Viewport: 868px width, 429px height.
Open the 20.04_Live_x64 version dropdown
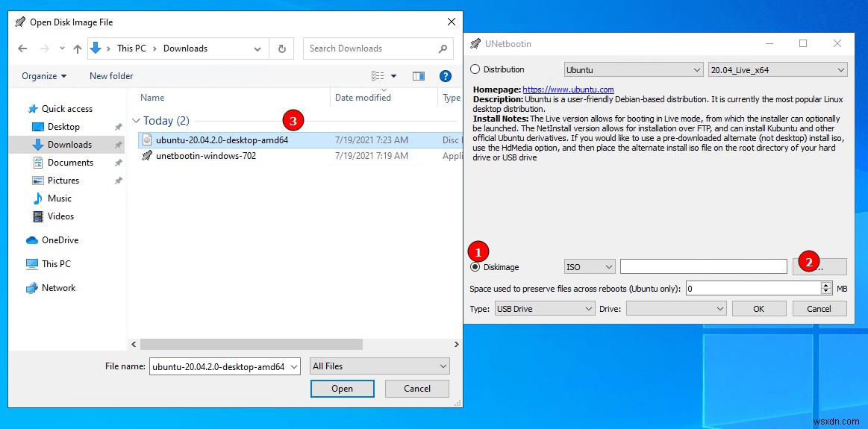[778, 70]
